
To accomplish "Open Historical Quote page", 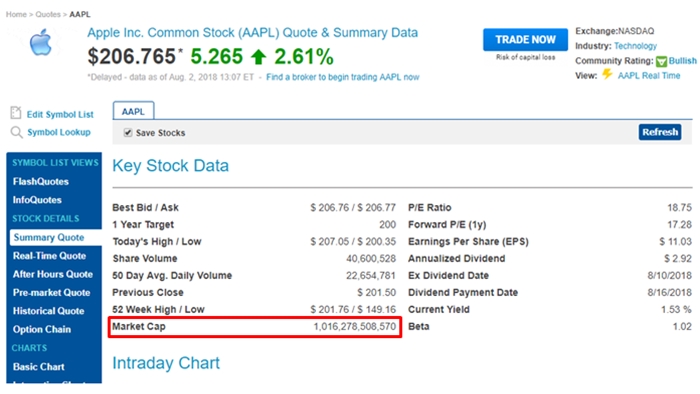I will pyautogui.click(x=48, y=311).
